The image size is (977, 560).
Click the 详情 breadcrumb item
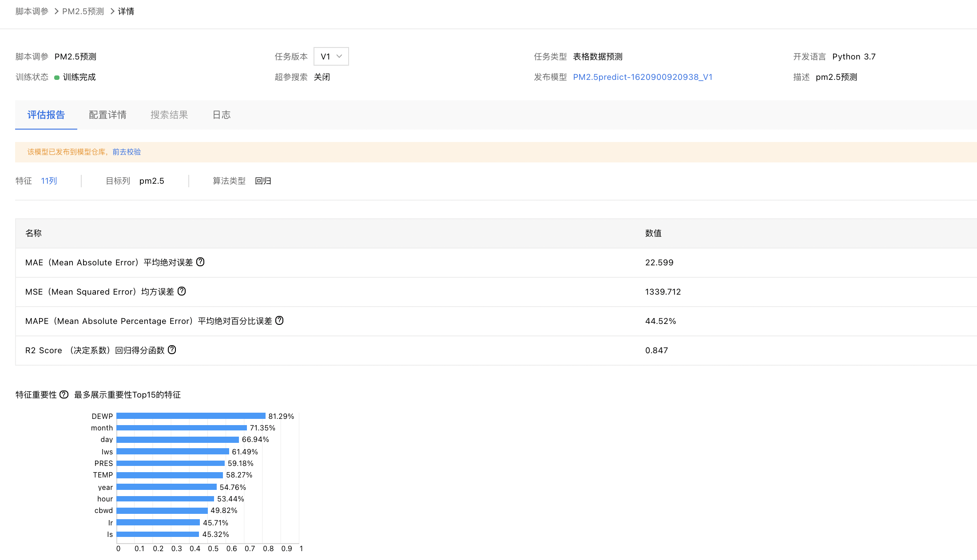click(126, 11)
